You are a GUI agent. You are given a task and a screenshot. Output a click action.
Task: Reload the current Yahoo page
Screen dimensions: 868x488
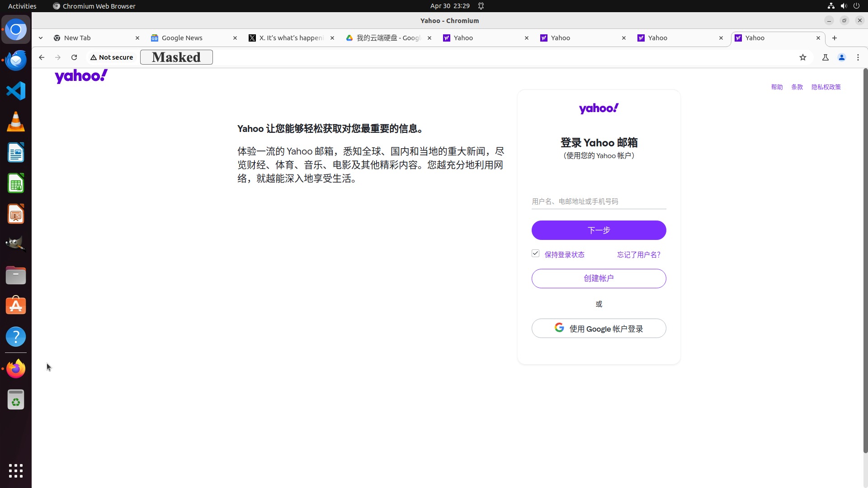click(74, 57)
